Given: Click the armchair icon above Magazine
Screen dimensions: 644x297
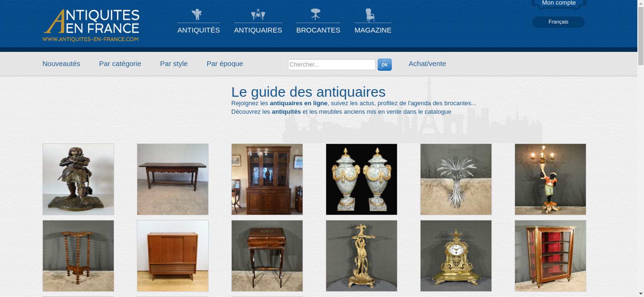Looking at the screenshot, I should pos(370,15).
